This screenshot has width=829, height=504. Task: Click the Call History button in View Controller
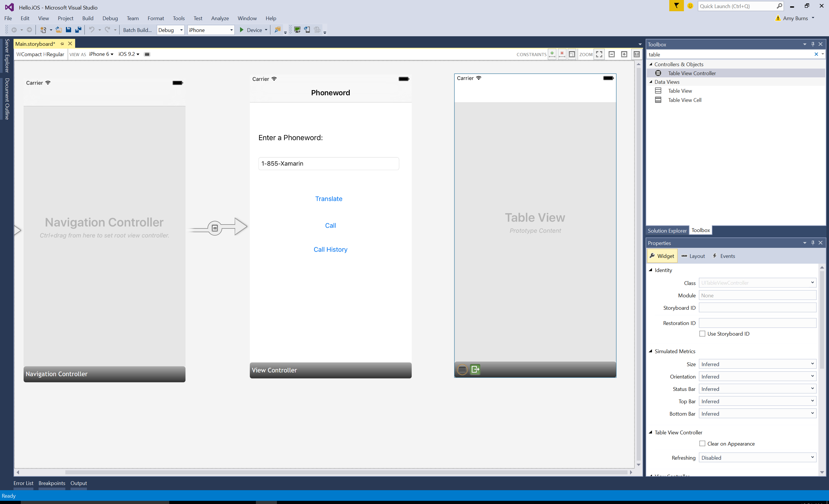pos(330,249)
